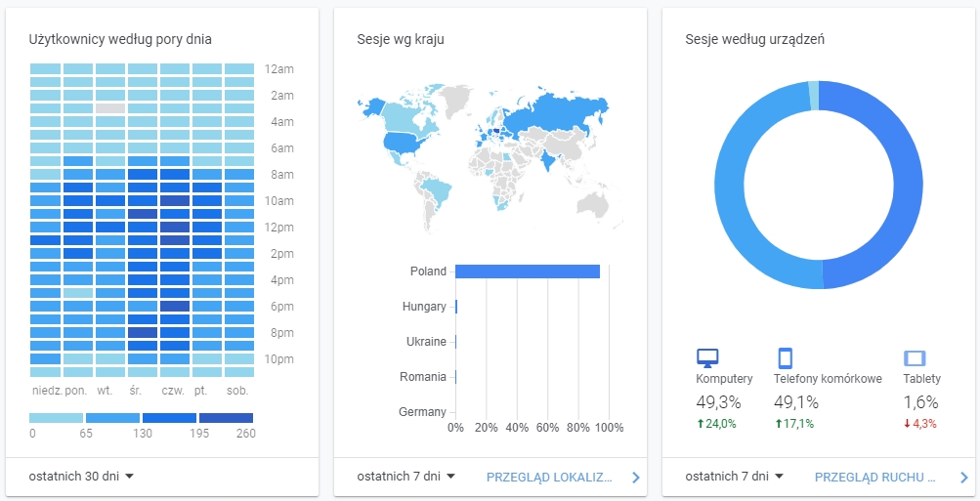
Task: Open the 'ostatnich 7 dni' dropdown in Sesje według urządzeń
Action: [x=735, y=477]
